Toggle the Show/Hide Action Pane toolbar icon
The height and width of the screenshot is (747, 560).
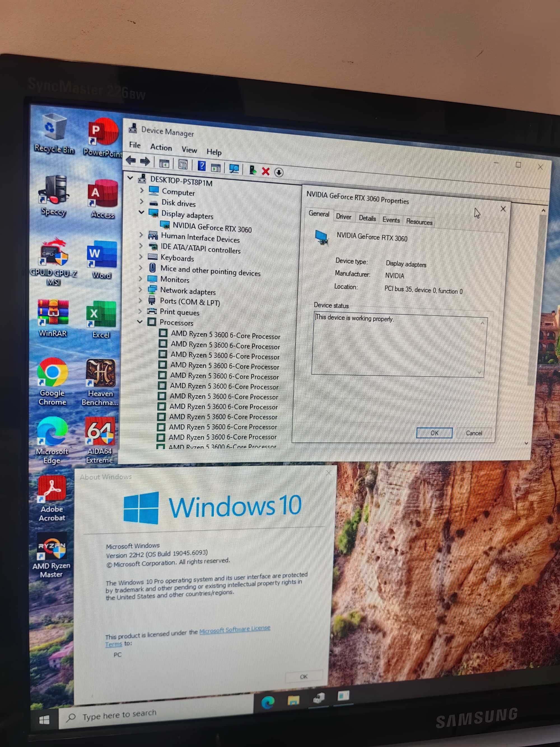216,167
